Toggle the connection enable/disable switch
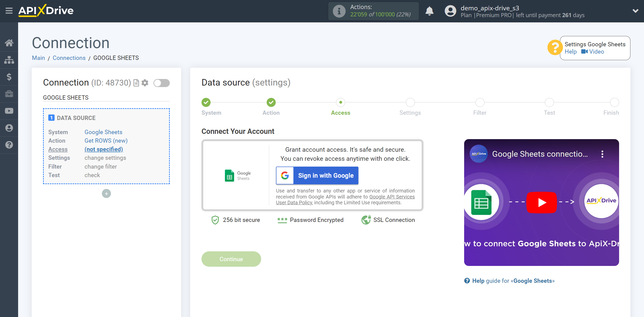 tap(162, 83)
